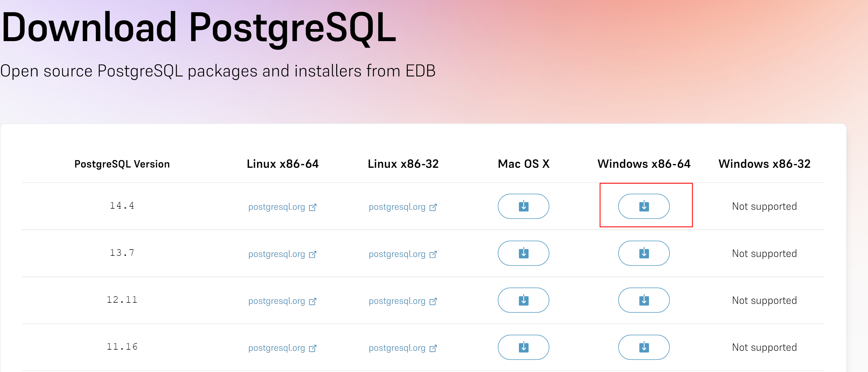Image resolution: width=868 pixels, height=372 pixels.
Task: Download PostgreSQL 14.4 for Windows x86-64
Action: click(x=644, y=206)
